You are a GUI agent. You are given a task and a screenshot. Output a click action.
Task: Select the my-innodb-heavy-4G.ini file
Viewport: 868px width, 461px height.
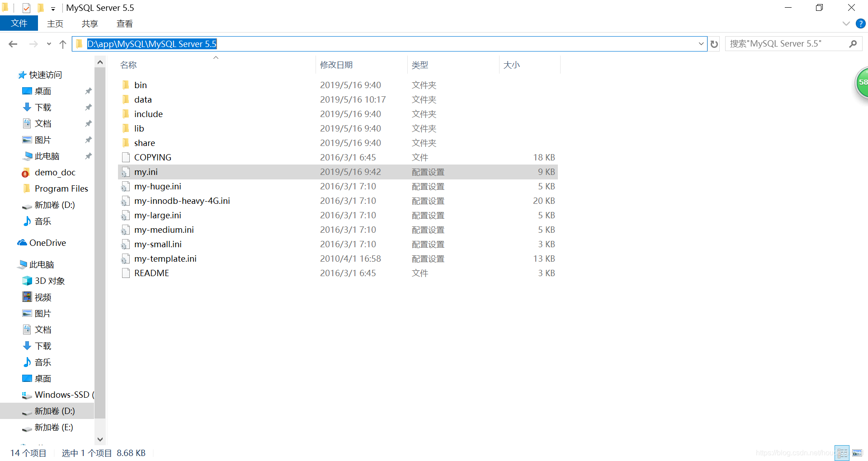tap(182, 201)
